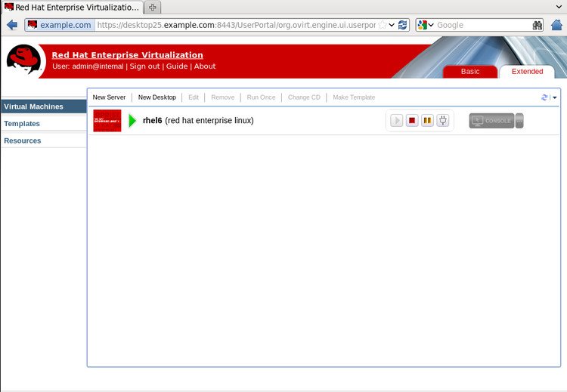Sign out of the portal
Screen dimensions: 567x392
144,66
